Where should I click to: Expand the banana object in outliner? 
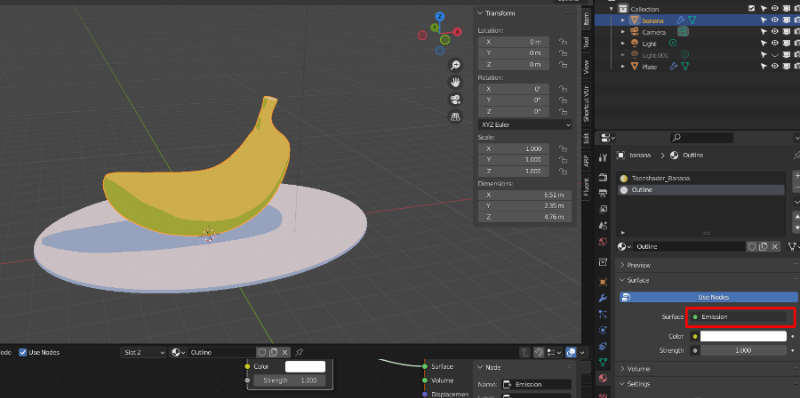(622, 20)
